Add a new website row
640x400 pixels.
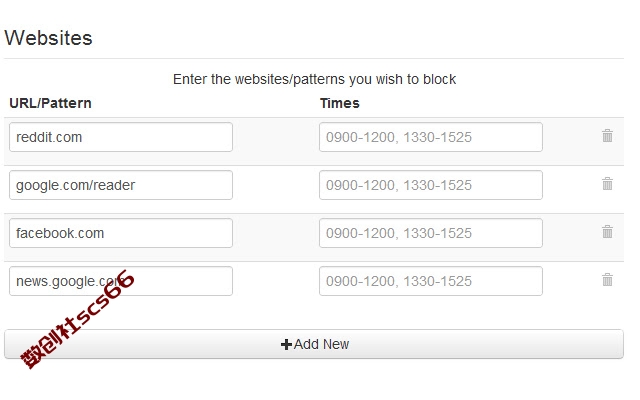314,344
